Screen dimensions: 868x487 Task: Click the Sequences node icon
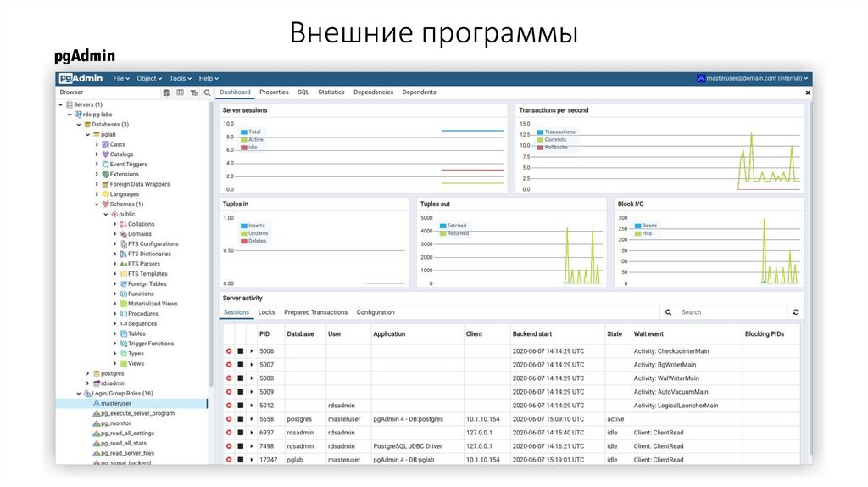point(124,324)
